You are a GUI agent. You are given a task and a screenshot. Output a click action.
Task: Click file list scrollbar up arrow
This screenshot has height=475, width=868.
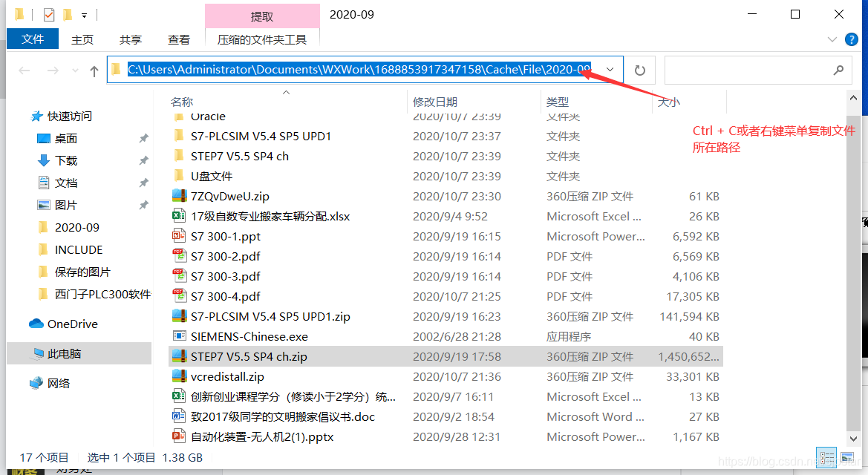coord(853,98)
